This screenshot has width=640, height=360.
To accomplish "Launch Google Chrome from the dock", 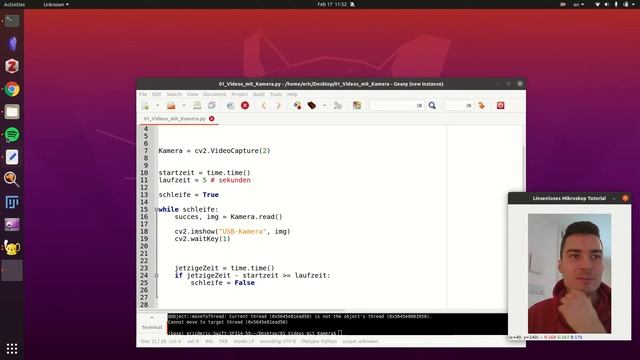I will point(12,89).
